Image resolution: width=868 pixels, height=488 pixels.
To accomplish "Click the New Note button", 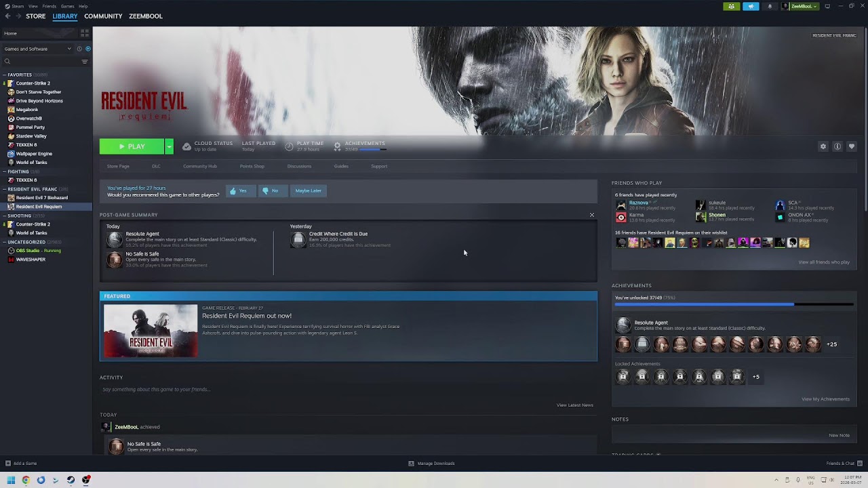I will pos(839,435).
